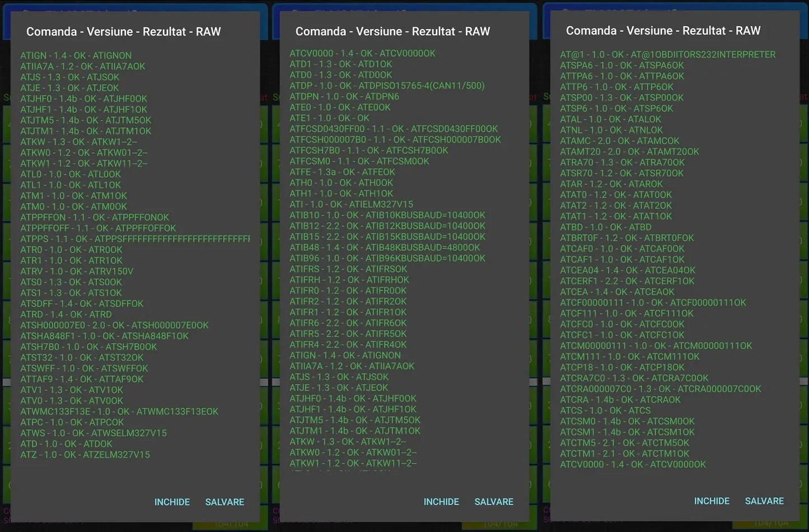
Task: Select the ATSHA848F1 - 1.0 - OK row
Action: pos(104,336)
